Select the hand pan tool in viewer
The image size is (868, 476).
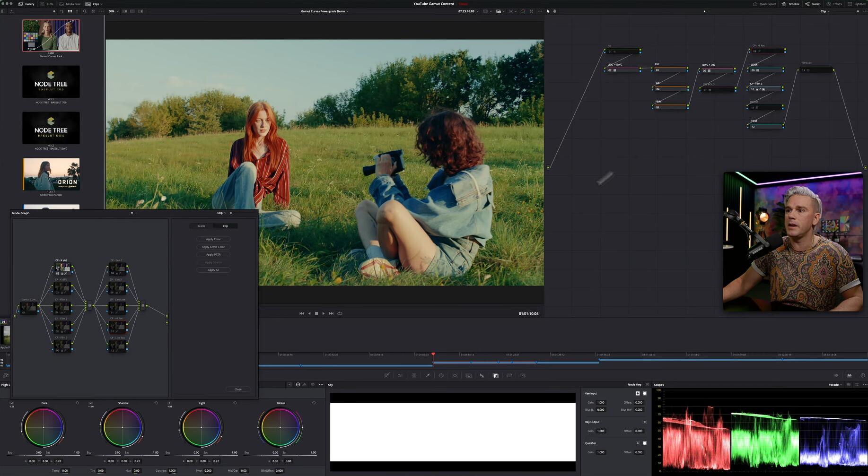tap(555, 11)
